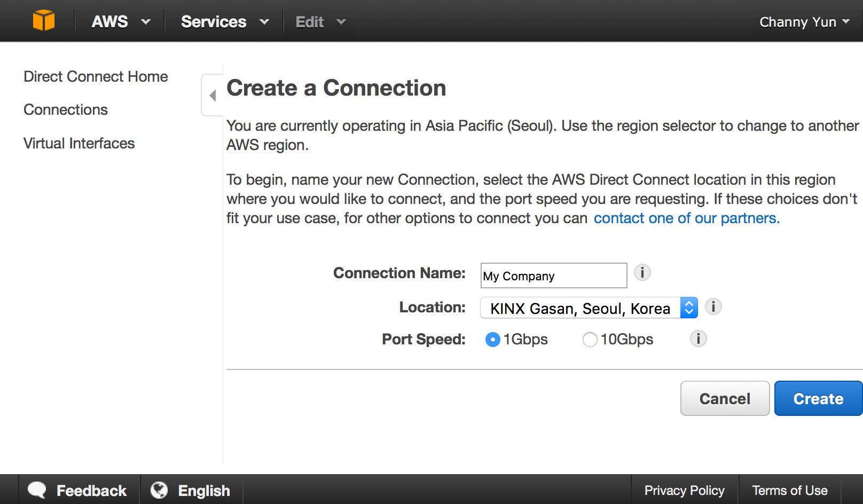Click the Feedback label in footer
Viewport: 863px width, 504px height.
coord(91,490)
